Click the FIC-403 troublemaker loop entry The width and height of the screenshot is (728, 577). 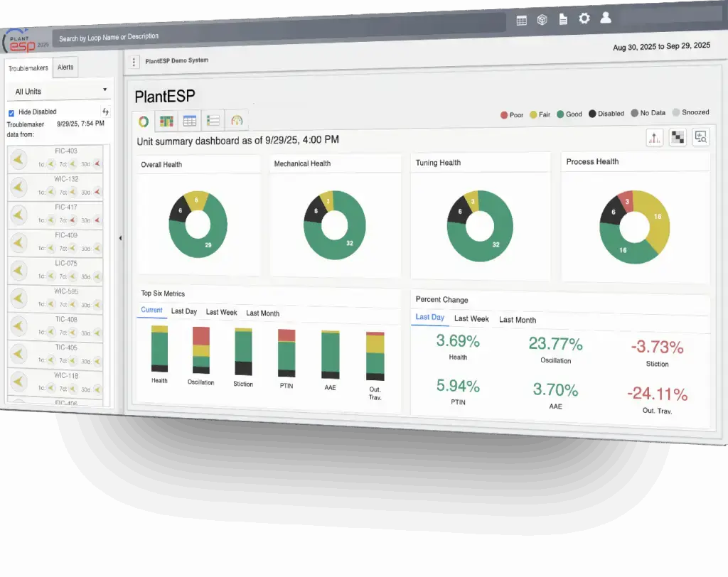65,151
